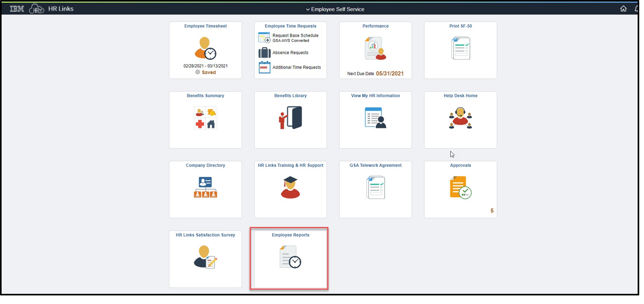Screen dimensions: 644x304
Task: Click the Additional Time Requests calendar icon
Action: (x=264, y=67)
